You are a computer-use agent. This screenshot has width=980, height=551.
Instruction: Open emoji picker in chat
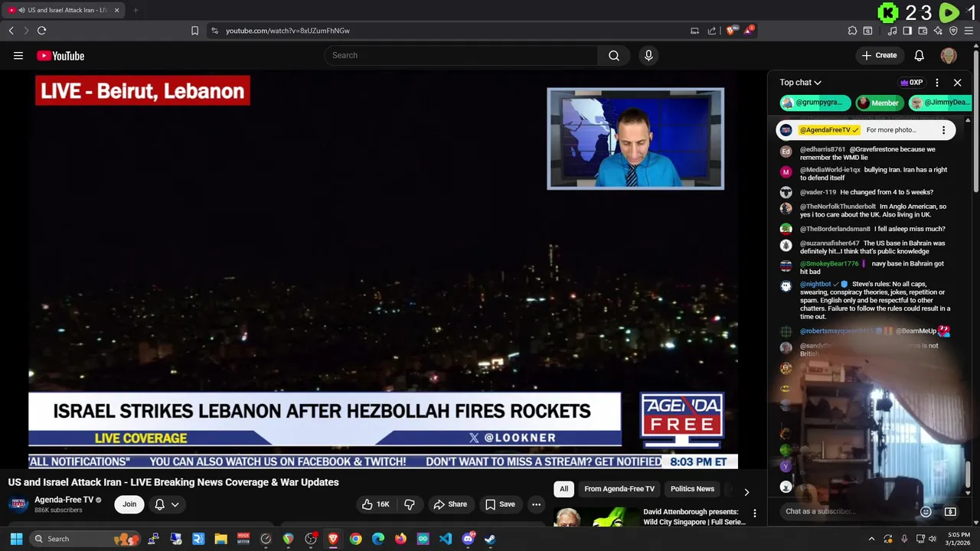pyautogui.click(x=926, y=511)
